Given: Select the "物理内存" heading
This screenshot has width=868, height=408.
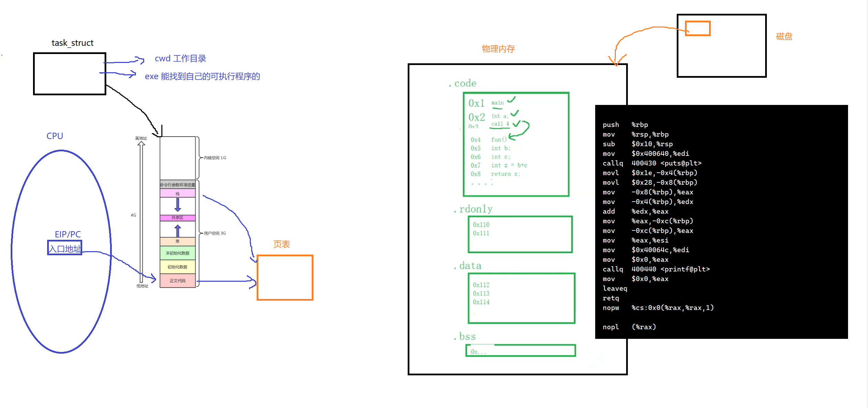Looking at the screenshot, I should pyautogui.click(x=498, y=49).
